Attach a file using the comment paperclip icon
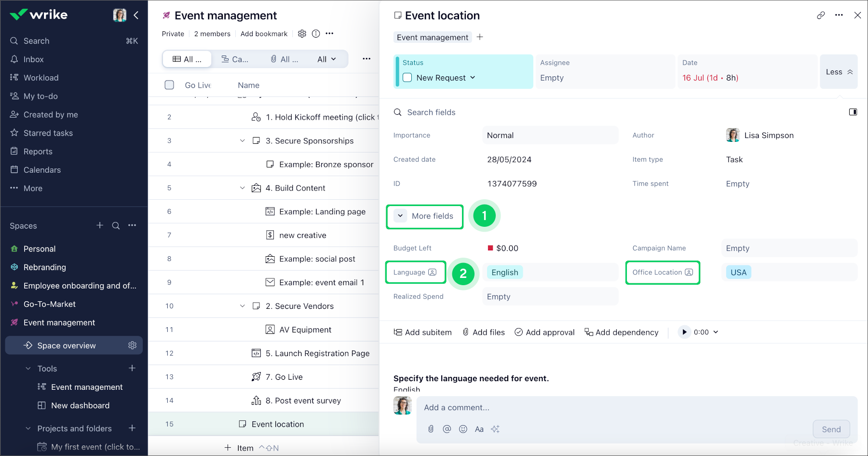868x456 pixels. (x=431, y=429)
